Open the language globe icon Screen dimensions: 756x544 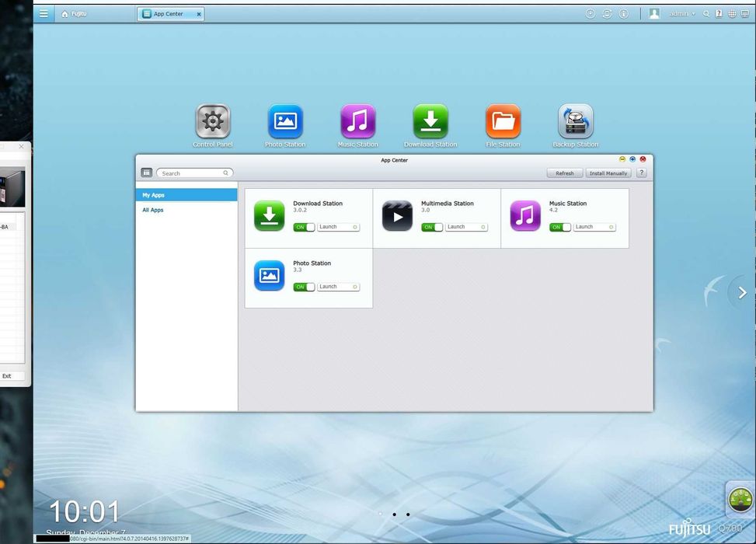[732, 14]
